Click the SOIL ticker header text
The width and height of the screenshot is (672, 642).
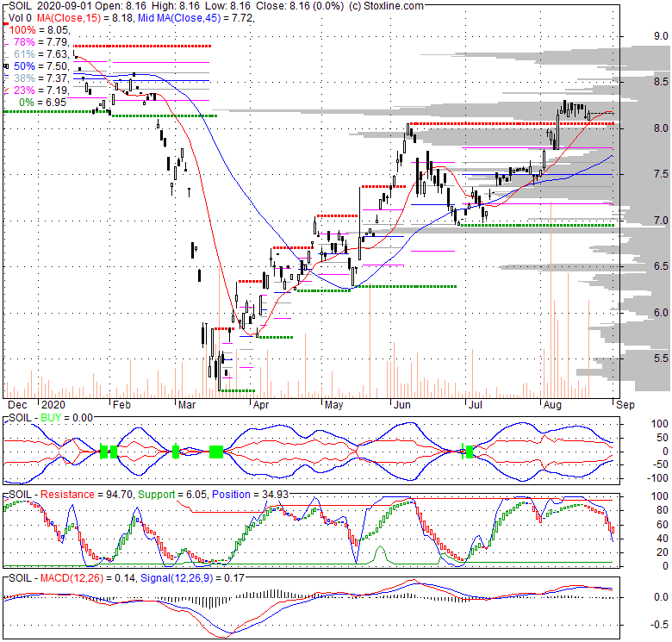click(x=20, y=6)
